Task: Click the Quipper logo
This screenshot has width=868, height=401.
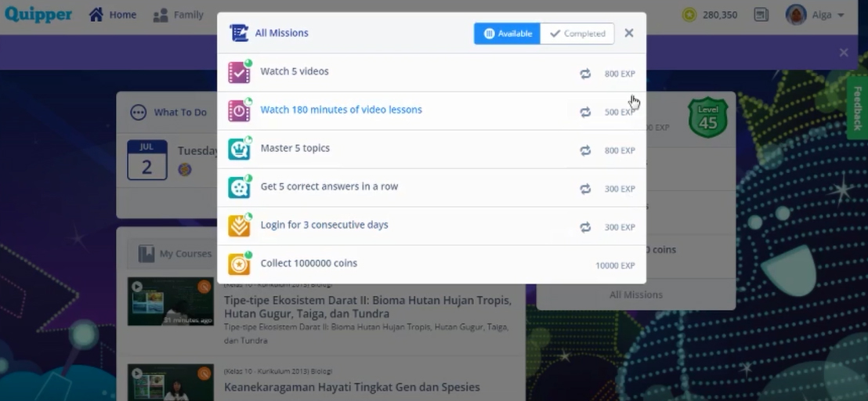Action: click(38, 14)
